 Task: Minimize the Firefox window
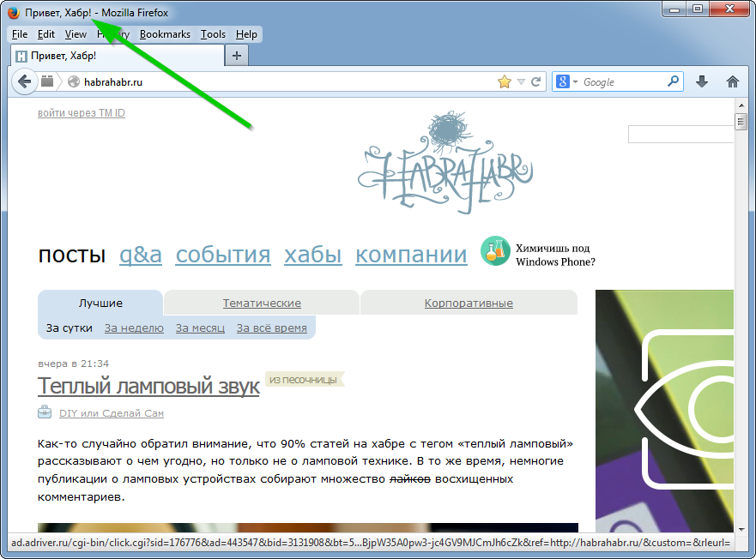tap(674, 9)
